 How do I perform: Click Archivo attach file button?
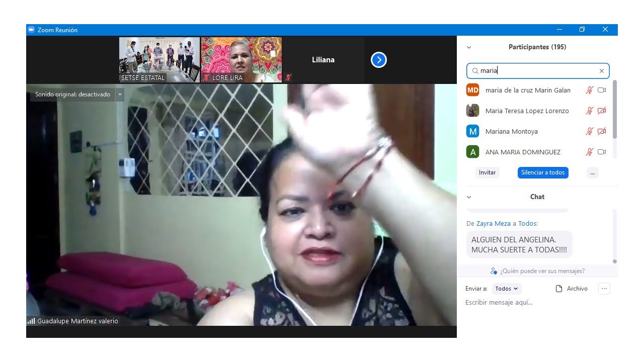(572, 289)
